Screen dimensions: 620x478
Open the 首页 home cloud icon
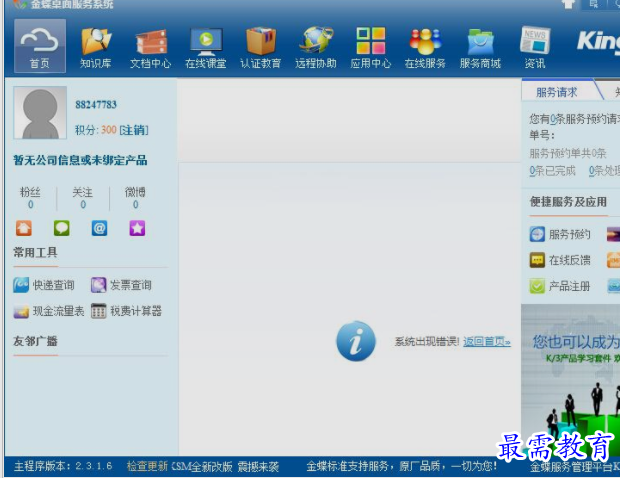(x=40, y=46)
